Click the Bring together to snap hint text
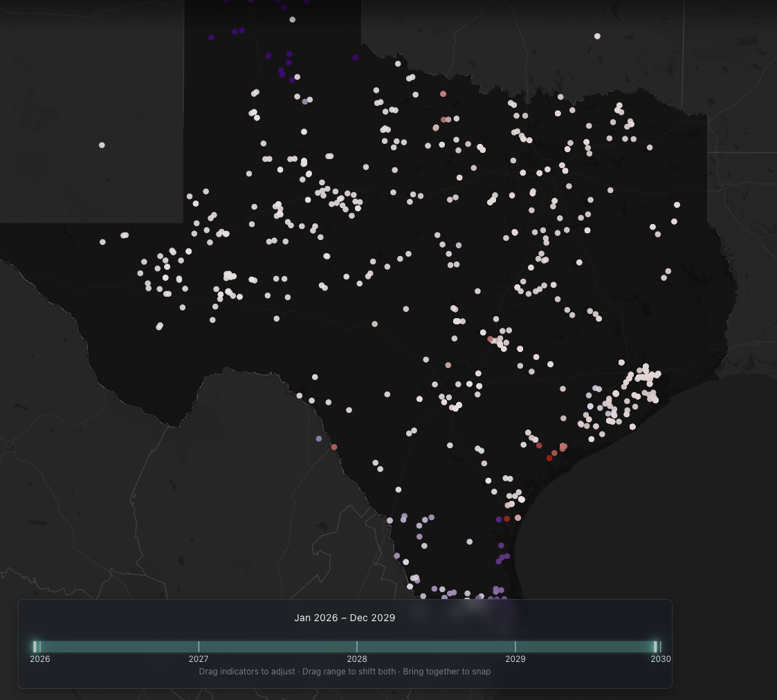 [447, 671]
